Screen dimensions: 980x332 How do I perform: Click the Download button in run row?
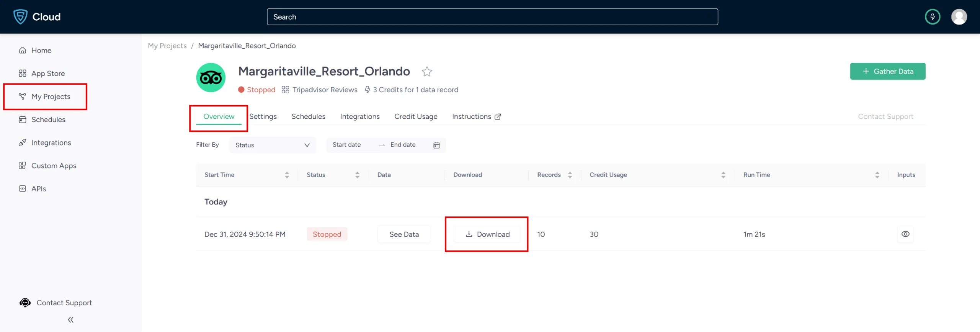[487, 234]
